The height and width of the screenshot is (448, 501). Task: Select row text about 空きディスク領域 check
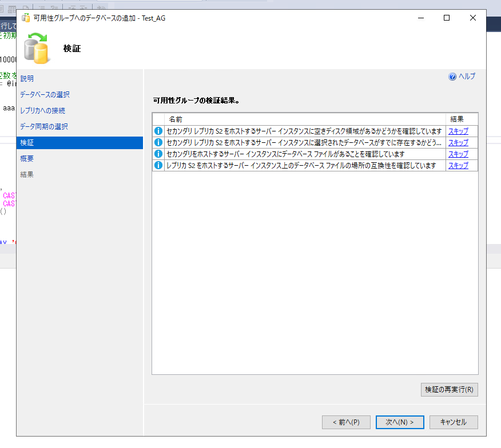304,131
